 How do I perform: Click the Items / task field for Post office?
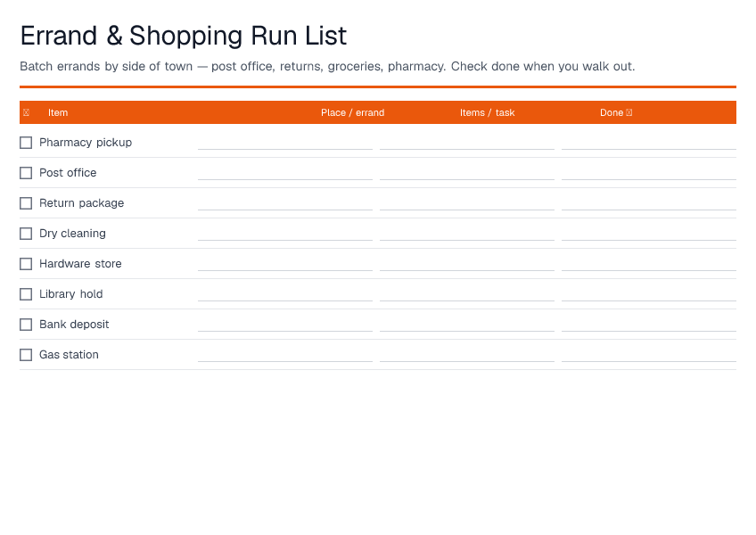pos(467,173)
